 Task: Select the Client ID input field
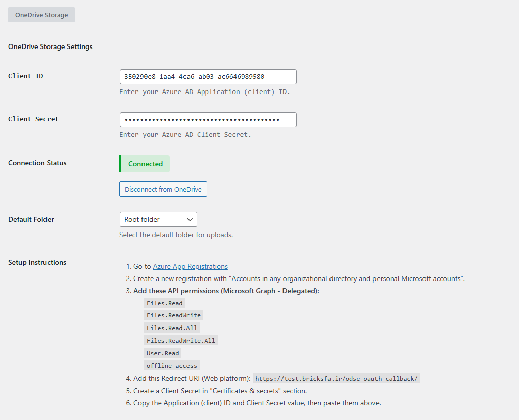[208, 76]
